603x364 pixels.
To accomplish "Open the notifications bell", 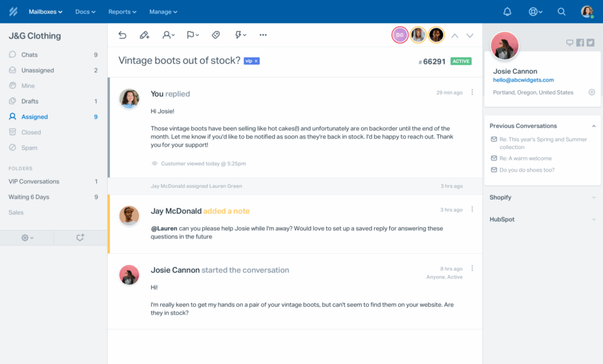I will [x=507, y=12].
